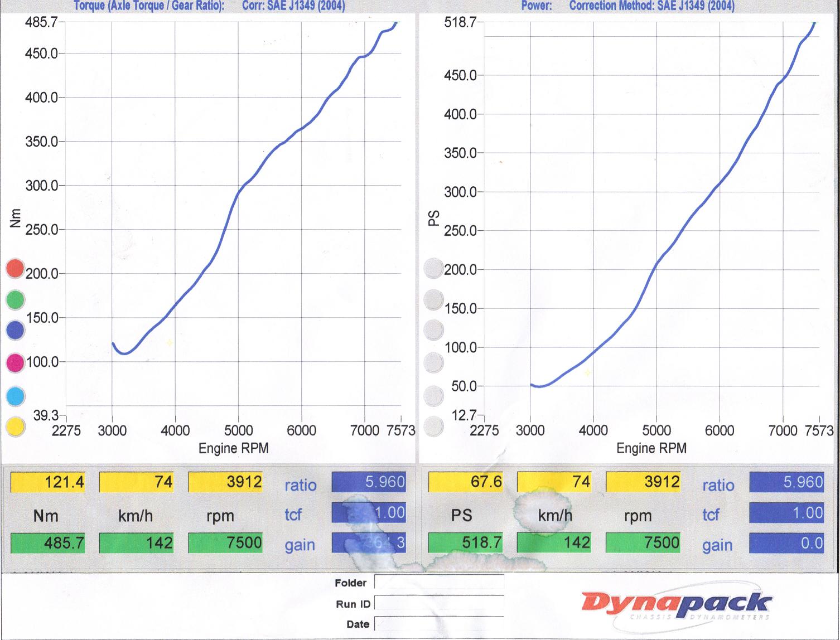The image size is (840, 640).
Task: Select the dark blue run circle beside torque graph
Action: pos(15,331)
